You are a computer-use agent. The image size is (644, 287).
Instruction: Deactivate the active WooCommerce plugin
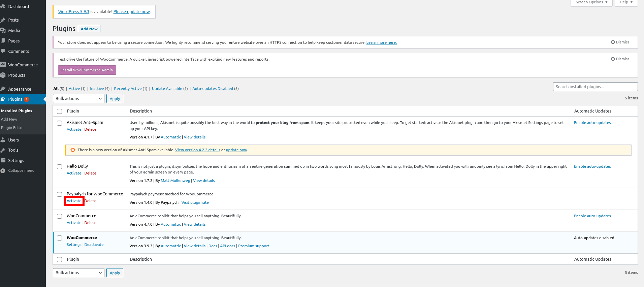[x=94, y=245]
